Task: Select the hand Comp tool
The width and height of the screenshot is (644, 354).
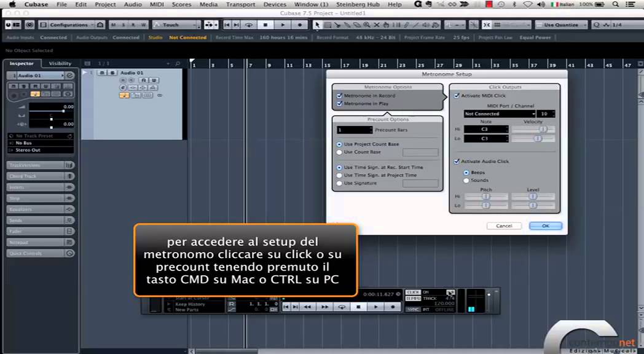Action: tap(386, 25)
